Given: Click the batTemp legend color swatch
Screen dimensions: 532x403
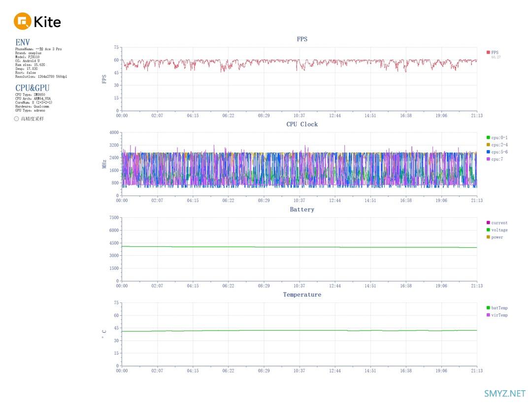Looking at the screenshot, I should [x=488, y=308].
